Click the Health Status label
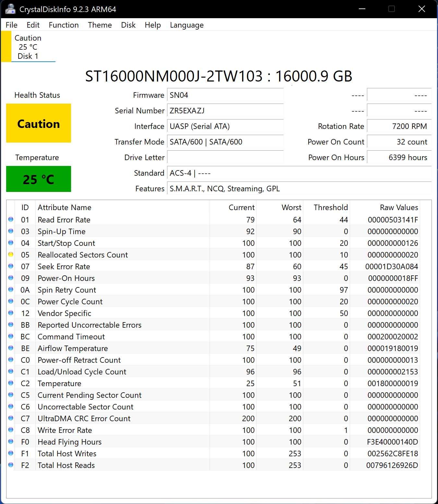The image size is (438, 504). (x=37, y=95)
